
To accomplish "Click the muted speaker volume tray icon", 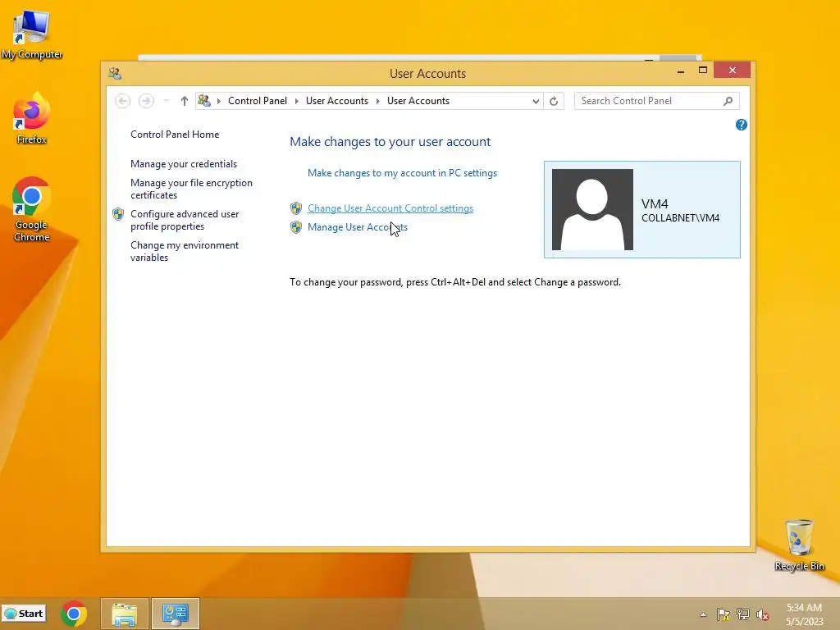I will tap(763, 614).
